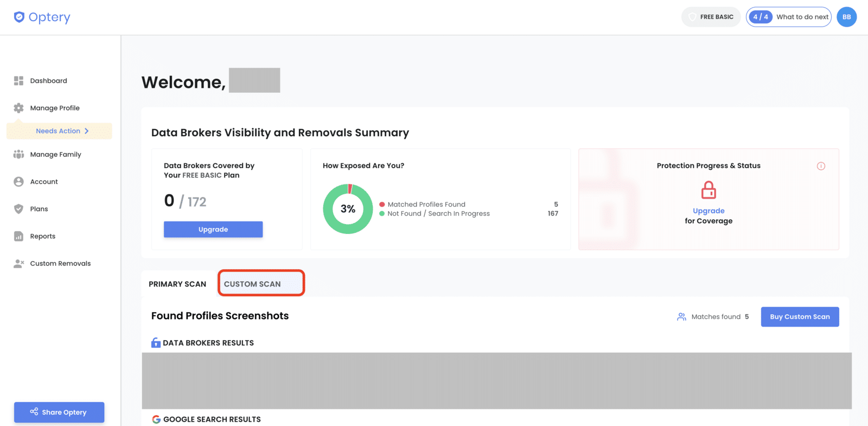
Task: Click the 3% exposure donut chart
Action: (348, 209)
